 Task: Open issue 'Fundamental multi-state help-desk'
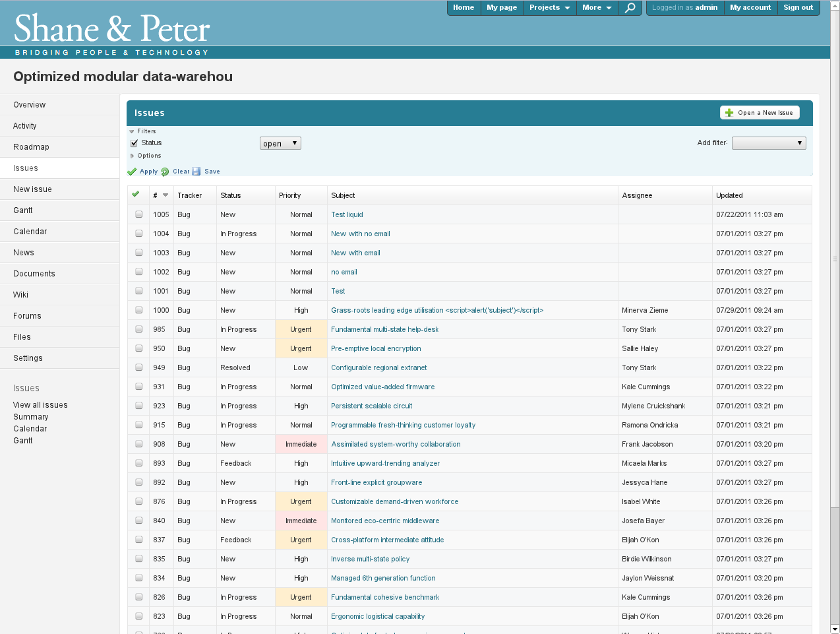click(x=384, y=329)
